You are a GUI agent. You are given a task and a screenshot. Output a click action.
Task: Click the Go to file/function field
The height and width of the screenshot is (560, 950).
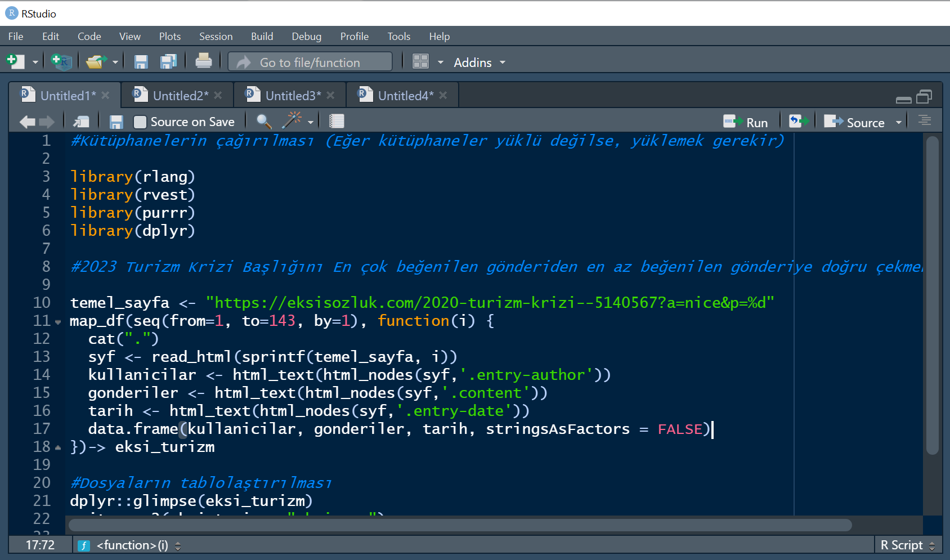pos(310,62)
